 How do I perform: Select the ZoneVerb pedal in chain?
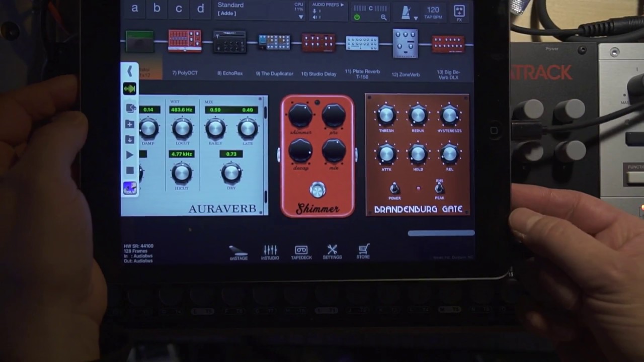pyautogui.click(x=406, y=43)
